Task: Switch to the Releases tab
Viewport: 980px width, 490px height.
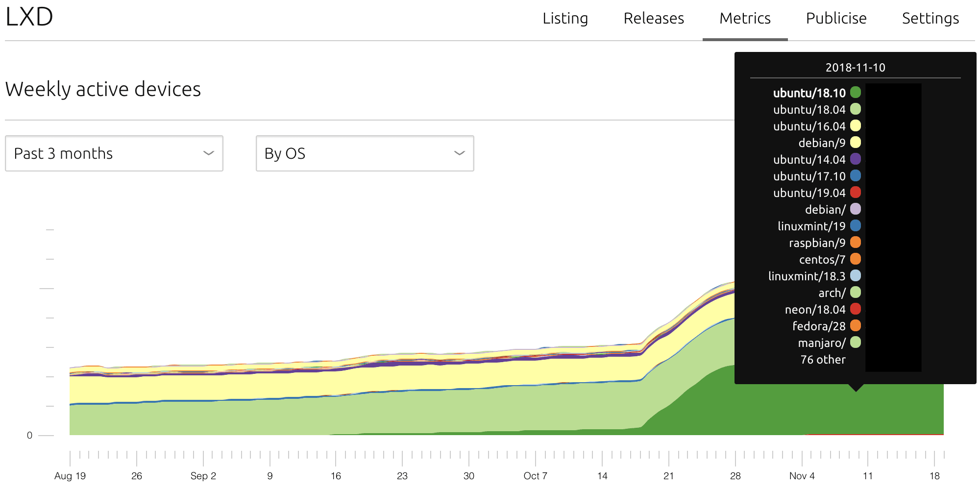Action: coord(654,19)
